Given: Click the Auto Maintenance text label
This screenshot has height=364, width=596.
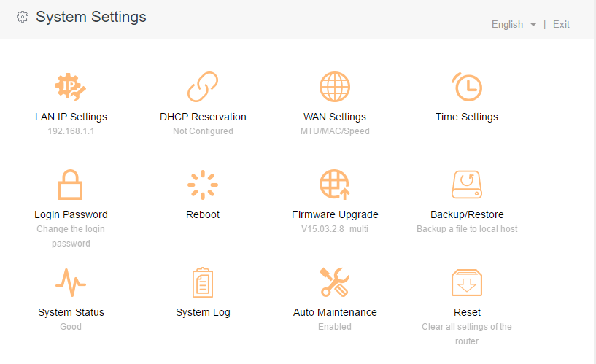Looking at the screenshot, I should tap(335, 312).
